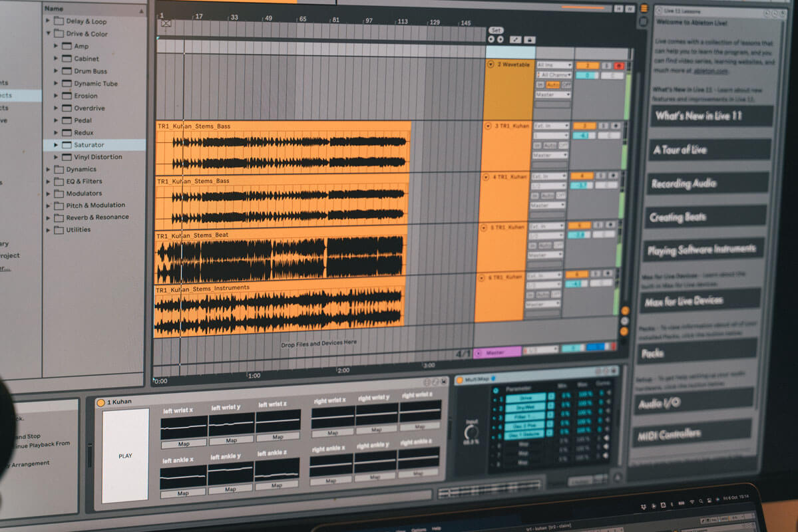The image size is (798, 532).
Task: Click Map under left wrist y
Action: (231, 440)
